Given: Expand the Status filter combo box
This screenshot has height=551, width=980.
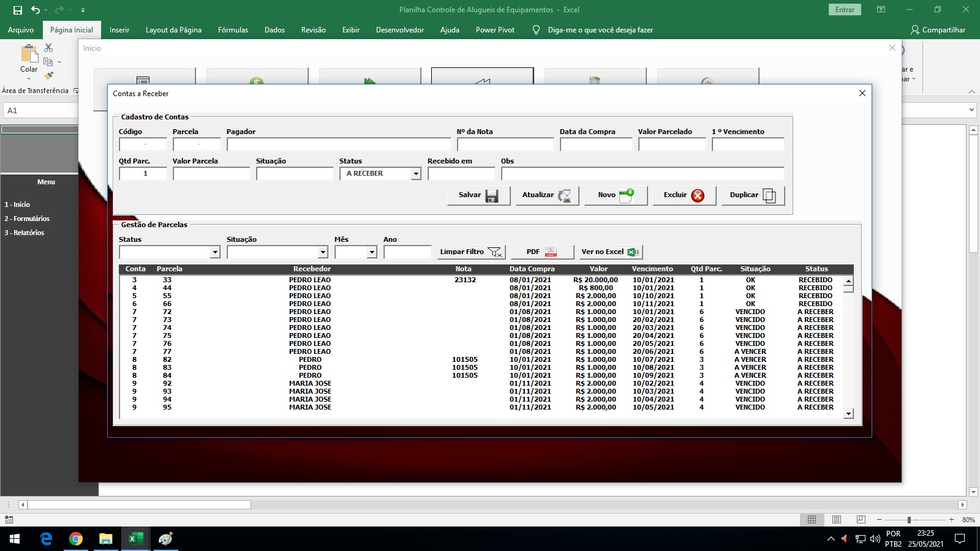Looking at the screenshot, I should 215,252.
